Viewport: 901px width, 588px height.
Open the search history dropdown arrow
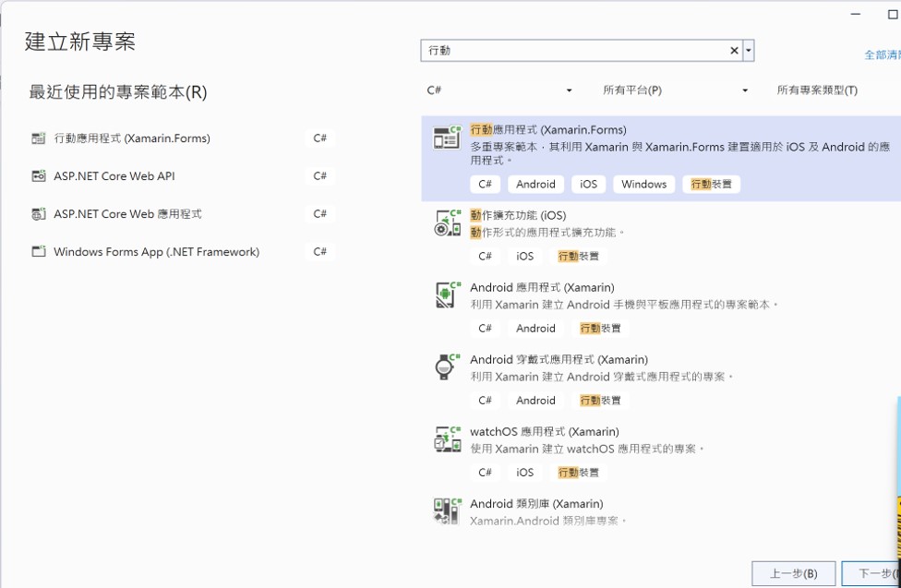pyautogui.click(x=748, y=51)
